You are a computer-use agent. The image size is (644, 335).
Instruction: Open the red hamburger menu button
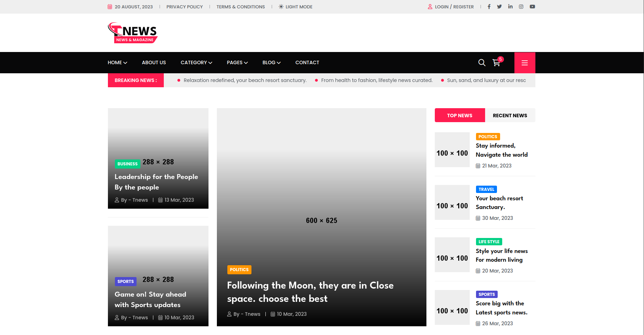pyautogui.click(x=525, y=63)
